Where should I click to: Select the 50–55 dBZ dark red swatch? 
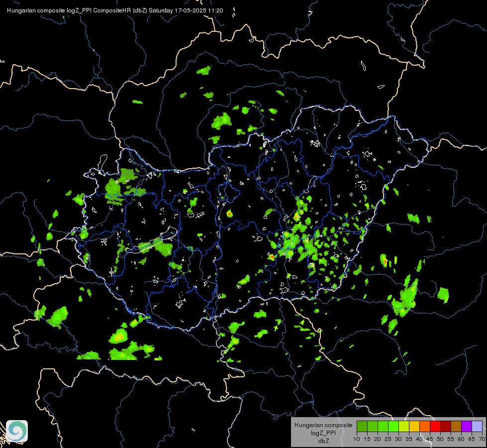click(x=446, y=426)
